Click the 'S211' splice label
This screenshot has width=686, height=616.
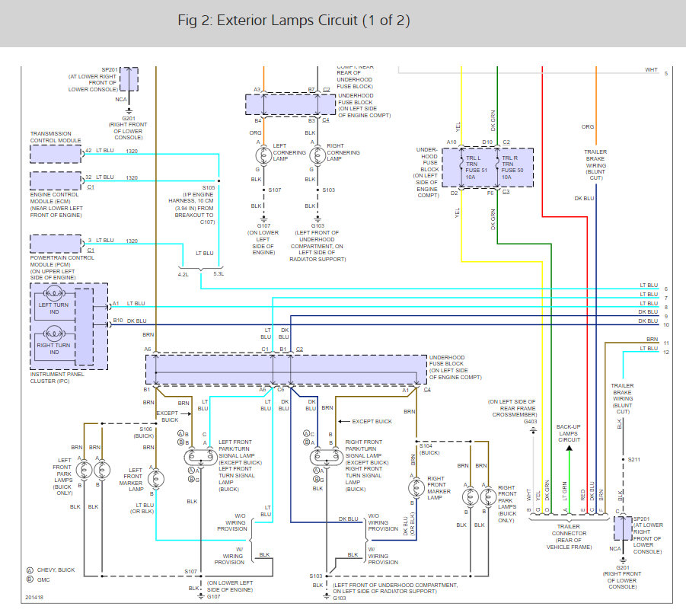point(634,460)
